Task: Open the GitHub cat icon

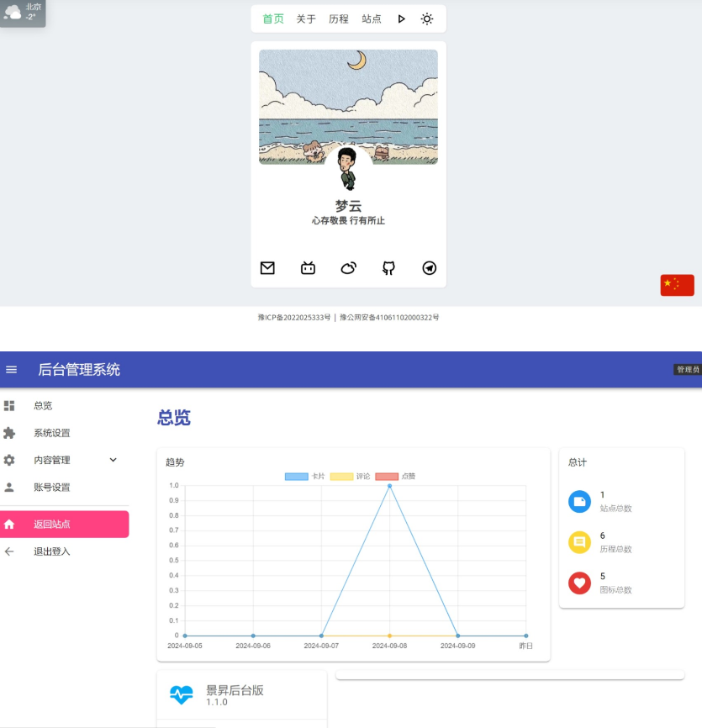Action: (388, 267)
